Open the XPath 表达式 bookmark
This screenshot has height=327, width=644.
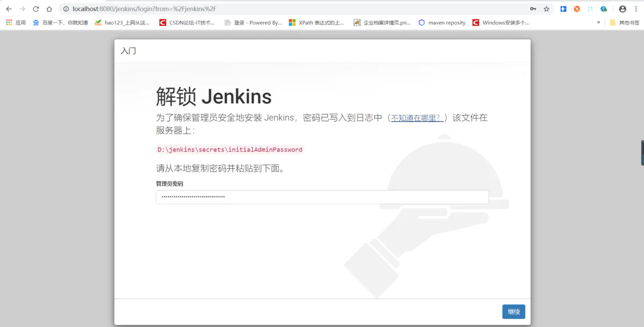317,23
